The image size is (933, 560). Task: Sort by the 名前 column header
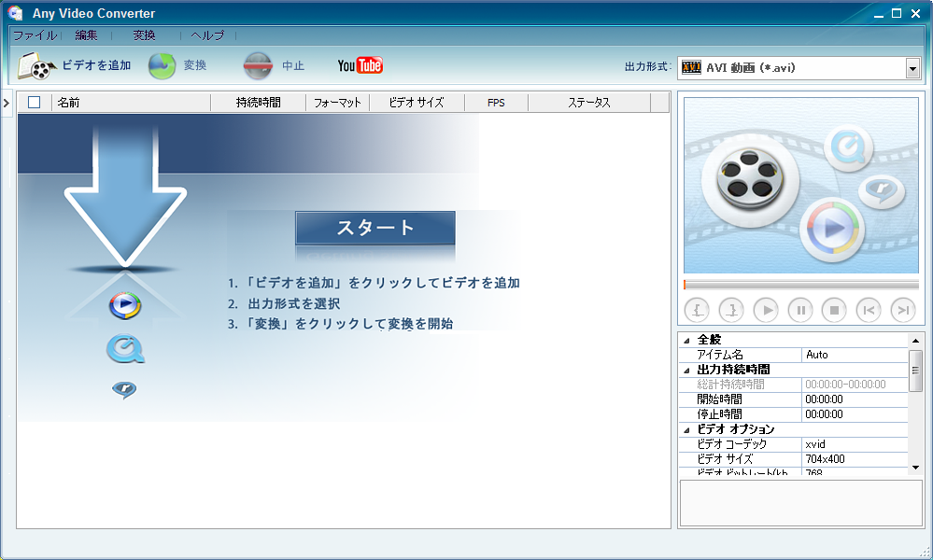point(132,103)
